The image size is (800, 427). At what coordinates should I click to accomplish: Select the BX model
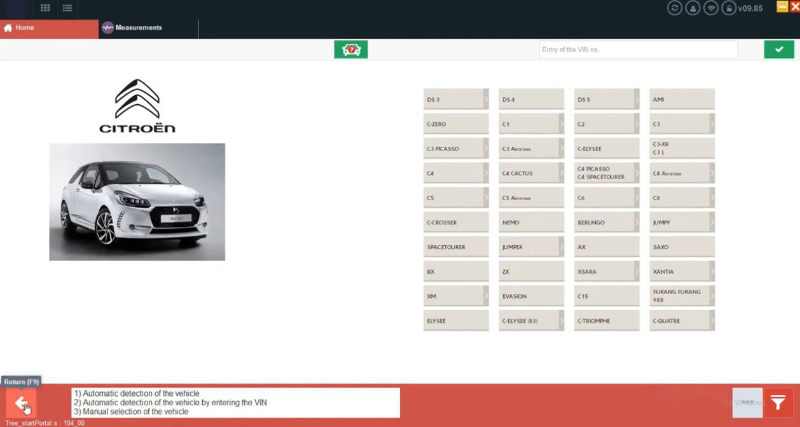(x=456, y=271)
